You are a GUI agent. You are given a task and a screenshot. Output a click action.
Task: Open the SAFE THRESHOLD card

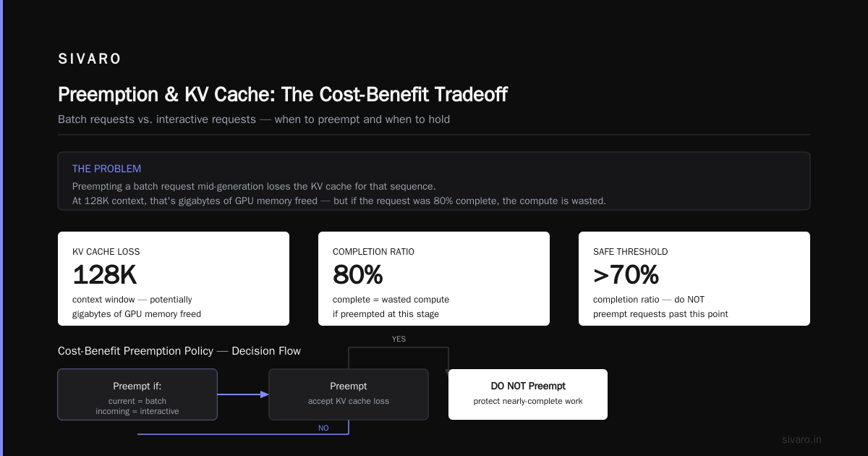[694, 279]
